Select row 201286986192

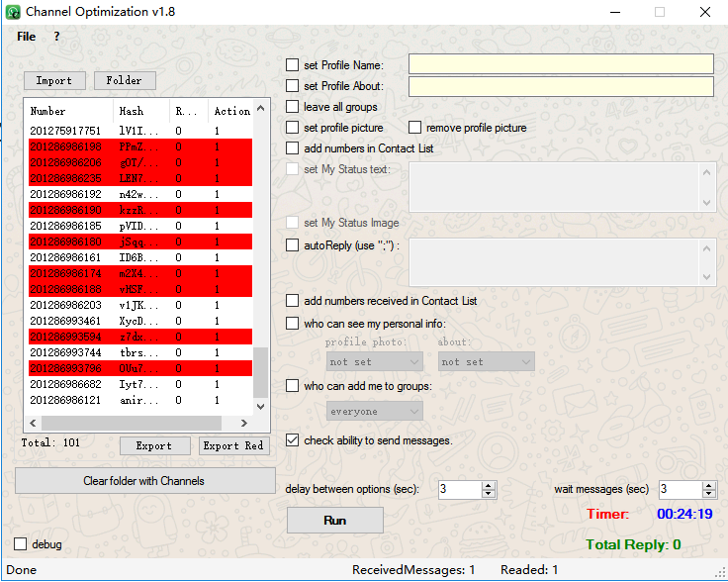140,194
